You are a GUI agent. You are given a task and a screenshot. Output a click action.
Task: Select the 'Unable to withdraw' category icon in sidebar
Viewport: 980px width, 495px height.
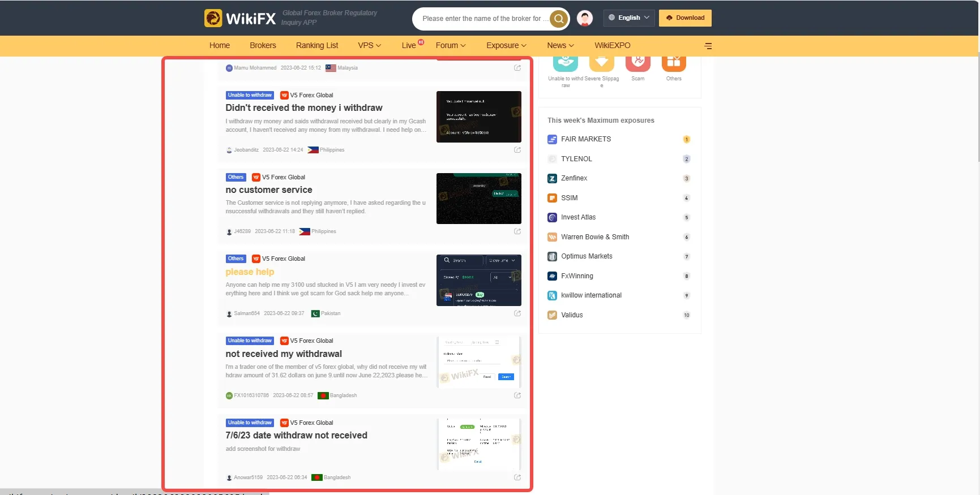(566, 63)
